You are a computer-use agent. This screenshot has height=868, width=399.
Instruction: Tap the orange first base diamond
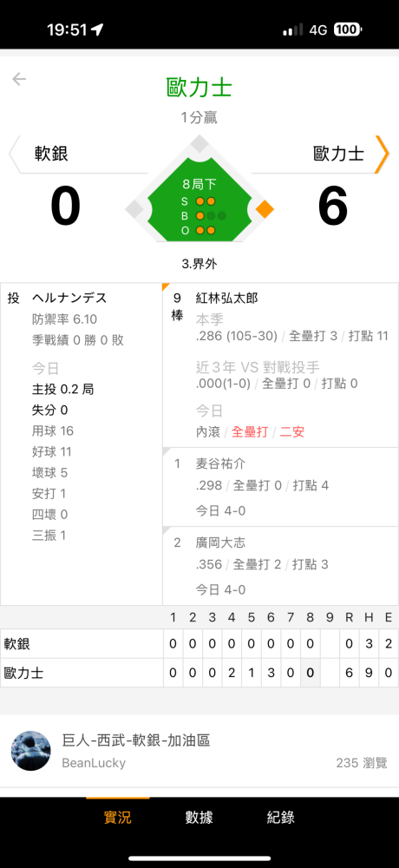coord(265,209)
